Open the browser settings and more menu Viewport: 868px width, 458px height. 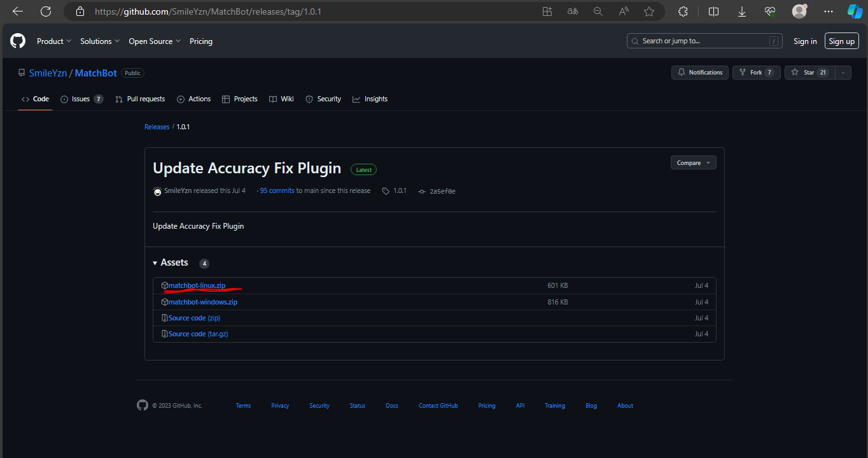(828, 11)
